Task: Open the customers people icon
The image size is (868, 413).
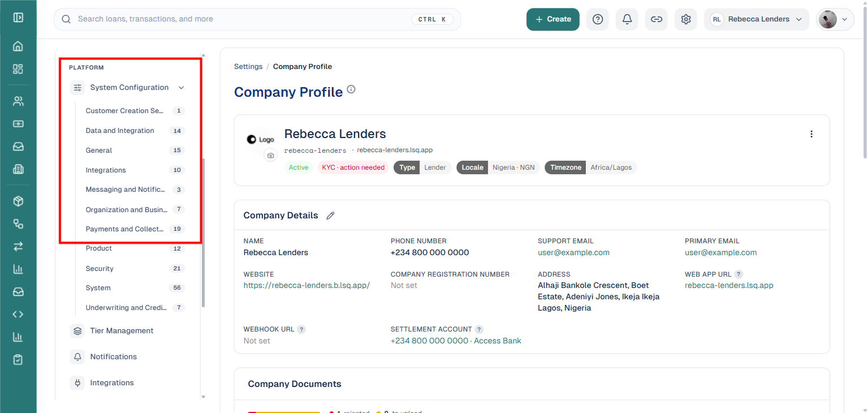Action: (x=18, y=101)
